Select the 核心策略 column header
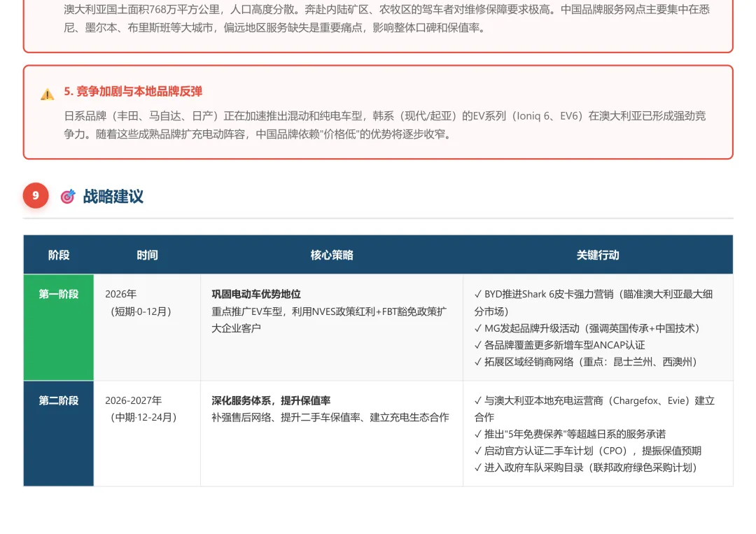756x534 pixels. tap(331, 255)
